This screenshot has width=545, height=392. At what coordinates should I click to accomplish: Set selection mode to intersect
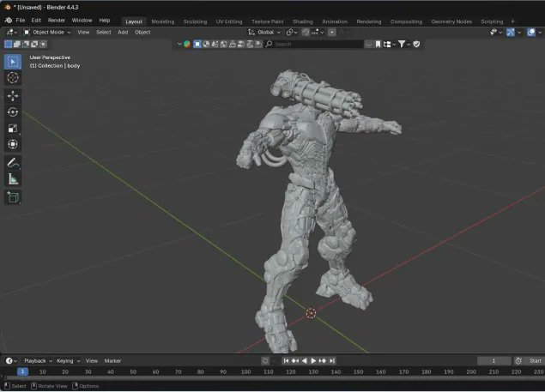tap(43, 44)
